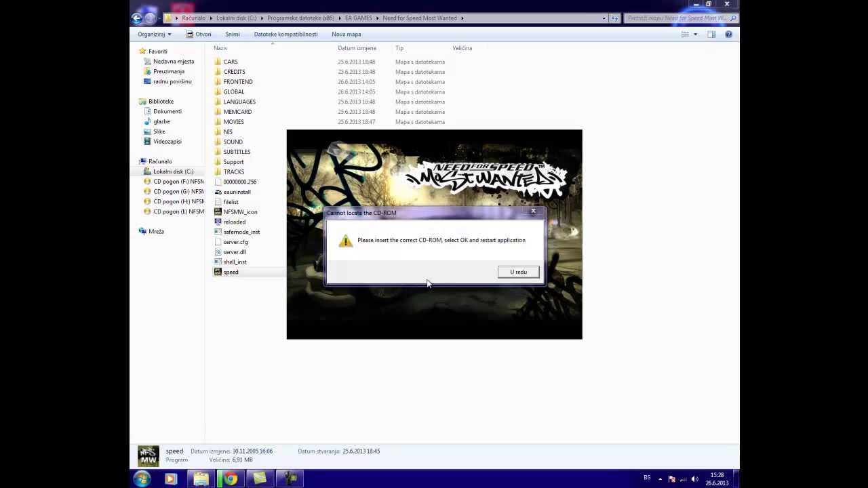
Task: Sort files by the Datum izmjene column
Action: (x=357, y=48)
